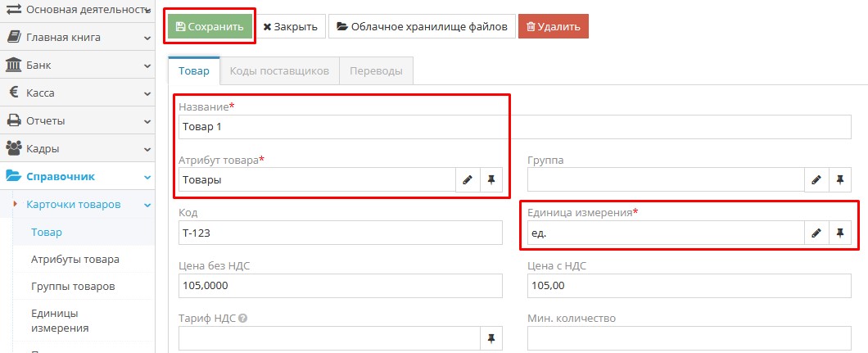The image size is (868, 353).
Task: Open Атрибуты товара in the sidebar
Action: (x=75, y=260)
